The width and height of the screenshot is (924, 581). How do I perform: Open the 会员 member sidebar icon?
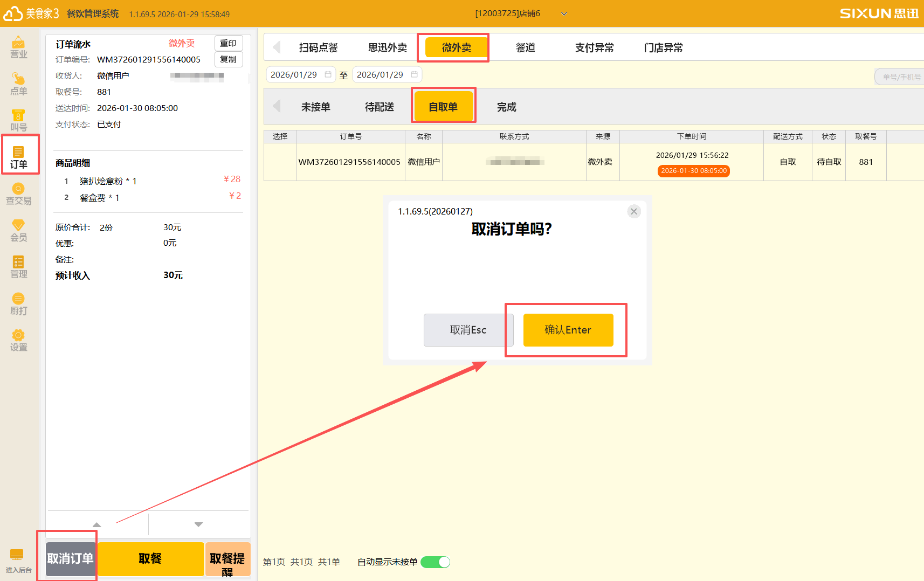[x=18, y=231]
